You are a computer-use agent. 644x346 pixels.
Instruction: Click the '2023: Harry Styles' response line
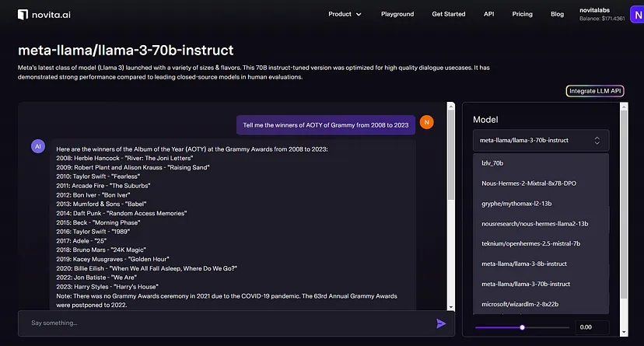pos(107,287)
